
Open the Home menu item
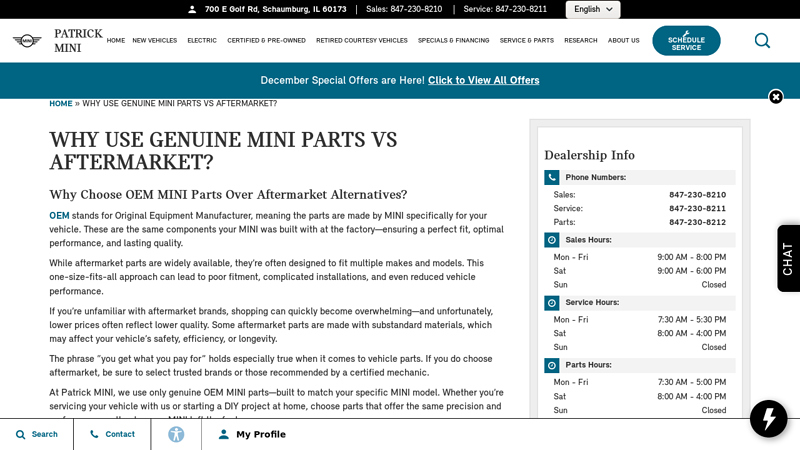(116, 40)
